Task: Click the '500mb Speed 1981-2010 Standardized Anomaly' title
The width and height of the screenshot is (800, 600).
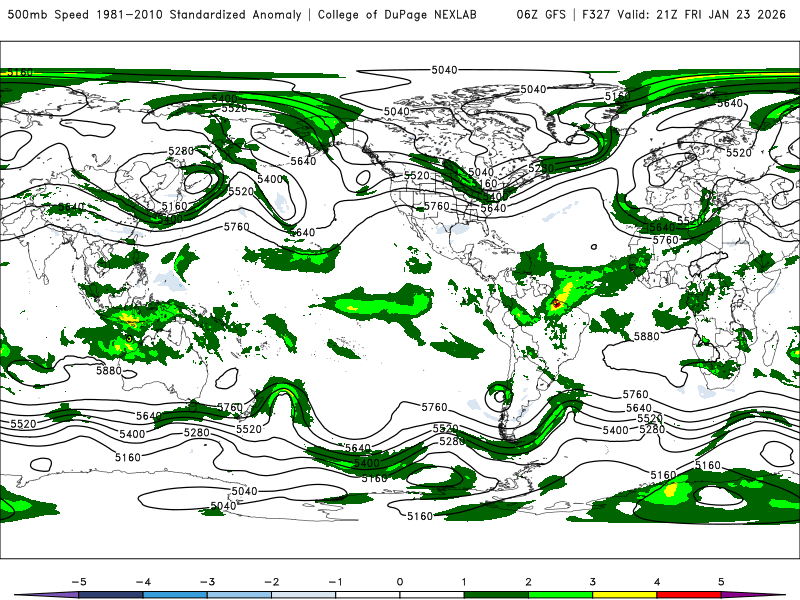Action: (154, 14)
